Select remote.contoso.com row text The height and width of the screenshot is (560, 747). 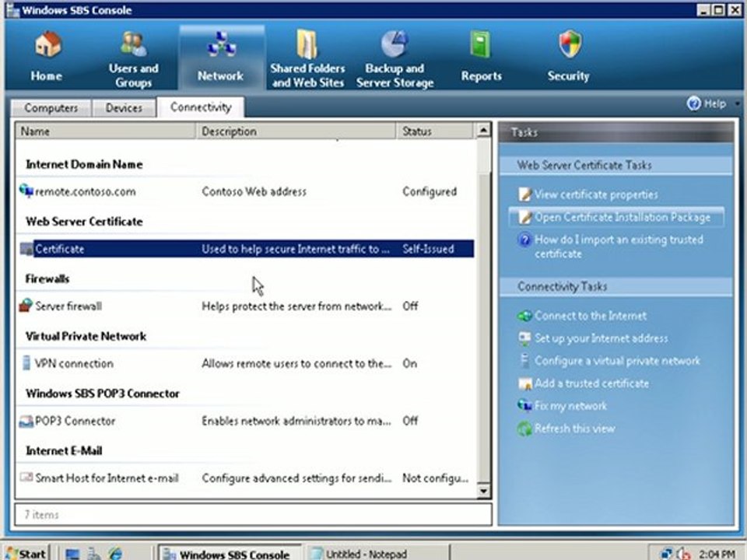[x=86, y=191]
